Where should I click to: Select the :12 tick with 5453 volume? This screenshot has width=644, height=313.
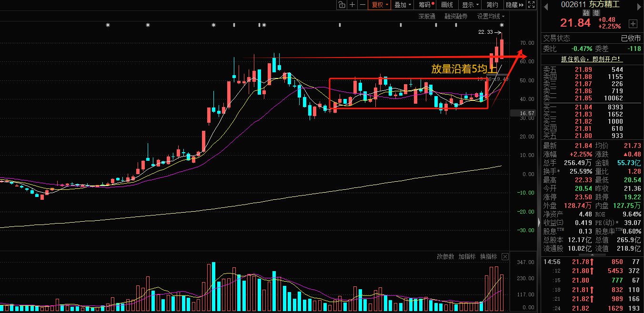click(592, 271)
